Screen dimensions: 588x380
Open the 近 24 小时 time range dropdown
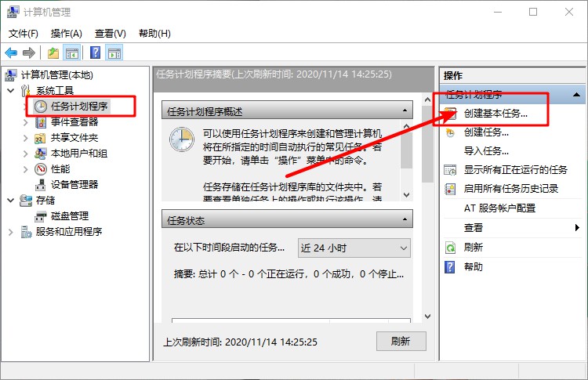coord(354,248)
